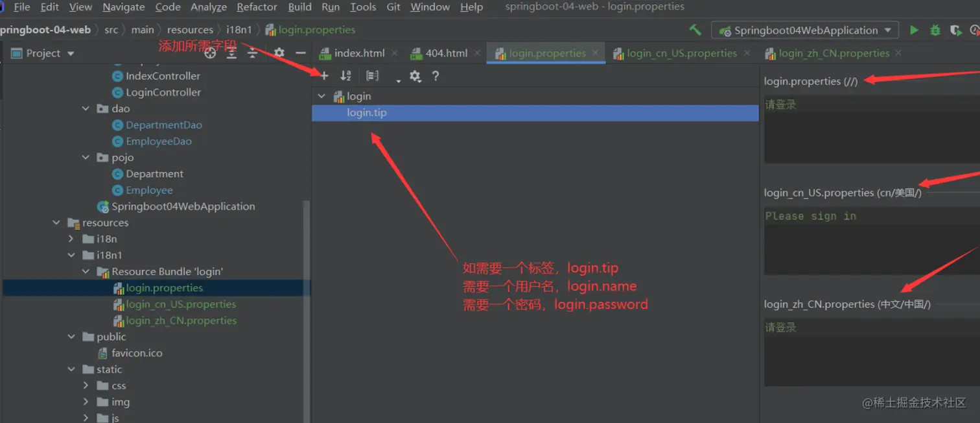The width and height of the screenshot is (980, 423).
Task: Collapse Resource Bundle 'login' node
Action: point(86,271)
